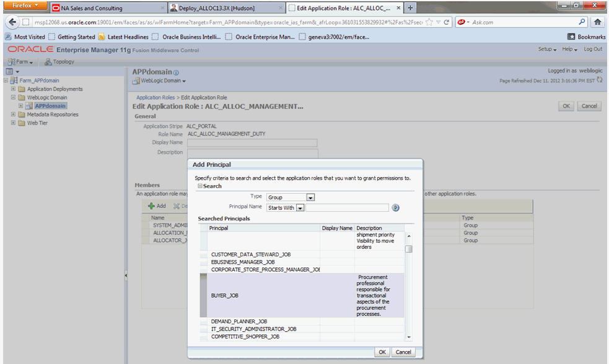Image resolution: width=609 pixels, height=364 pixels.
Task: Open Oracle Business Intelli... bookmark
Action: tap(186, 37)
